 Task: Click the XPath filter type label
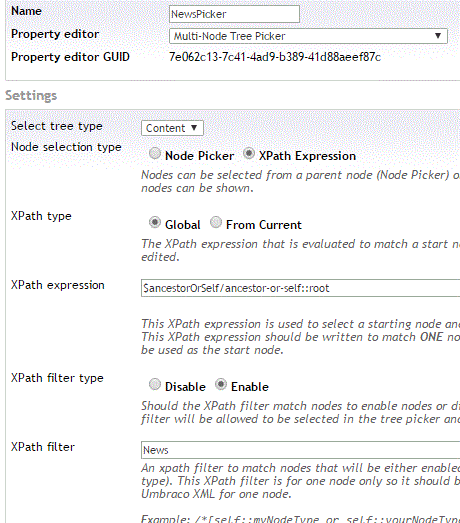coord(57,378)
